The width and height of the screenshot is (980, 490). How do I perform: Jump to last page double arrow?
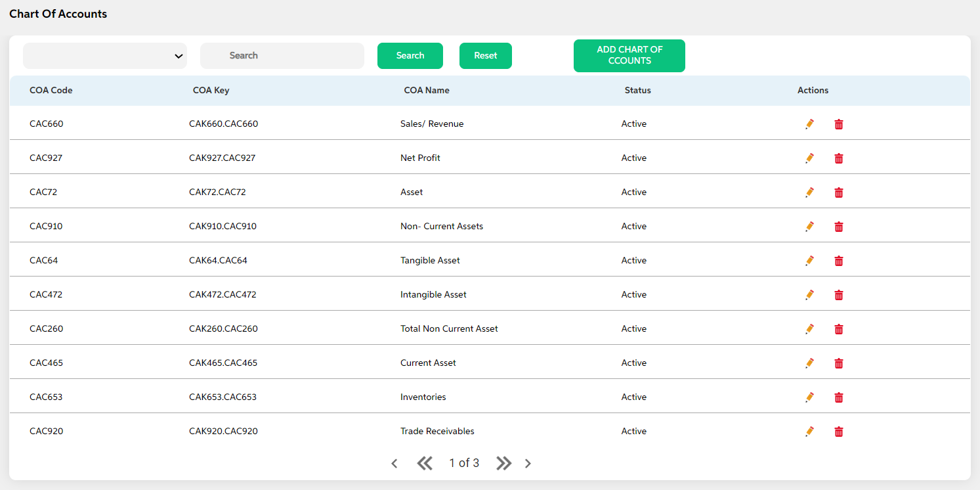point(503,464)
